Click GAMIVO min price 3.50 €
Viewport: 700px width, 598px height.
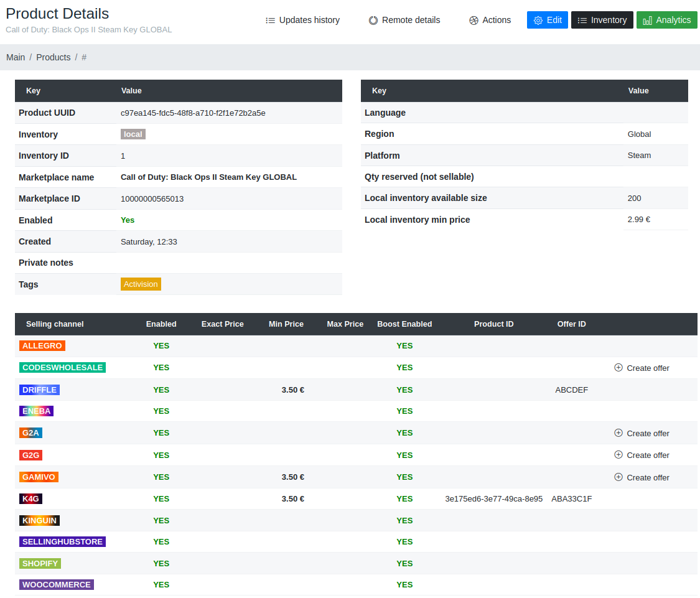click(293, 477)
